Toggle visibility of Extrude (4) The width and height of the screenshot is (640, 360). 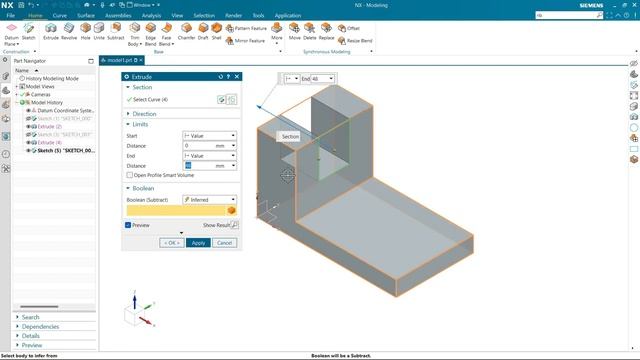(x=29, y=142)
